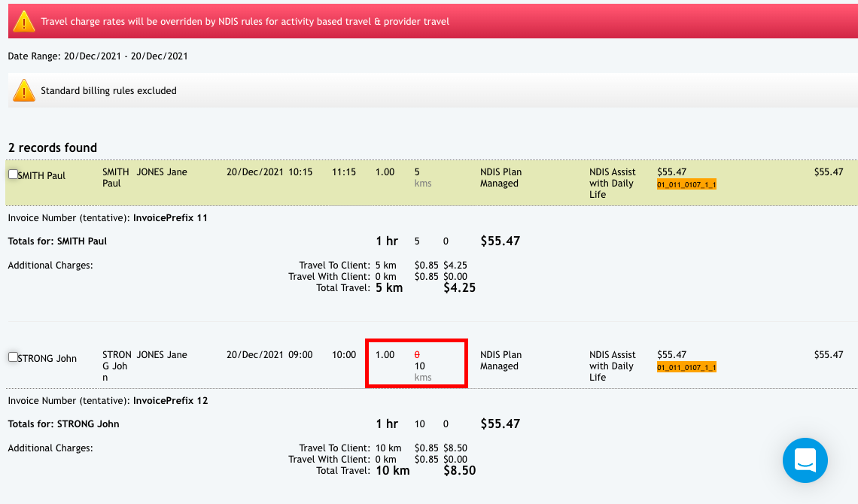The height and width of the screenshot is (504, 858).
Task: Click the Date Range text
Action: (98, 56)
